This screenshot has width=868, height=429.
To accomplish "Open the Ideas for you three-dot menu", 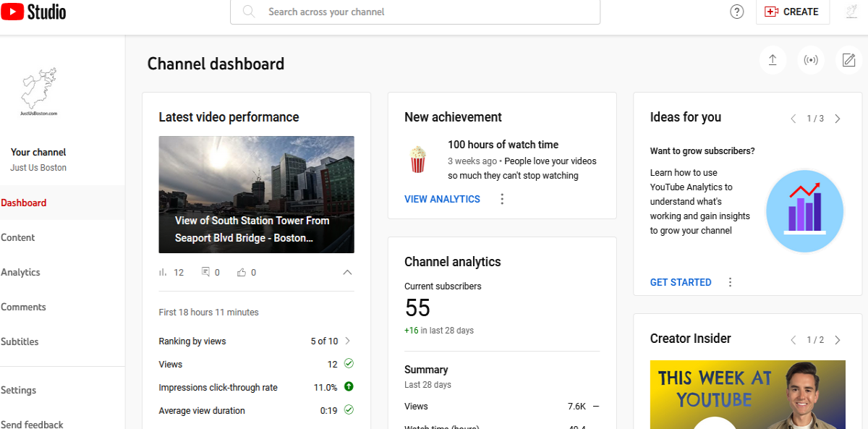I will click(x=730, y=282).
